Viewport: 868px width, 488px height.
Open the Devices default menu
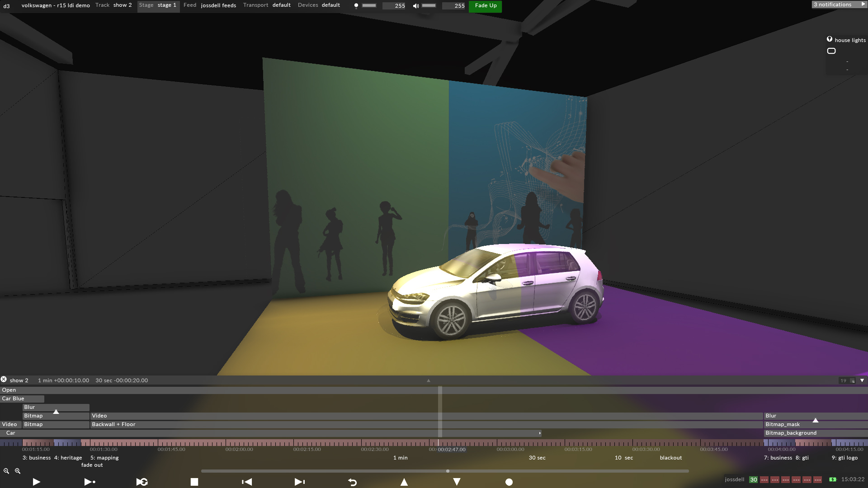click(319, 5)
